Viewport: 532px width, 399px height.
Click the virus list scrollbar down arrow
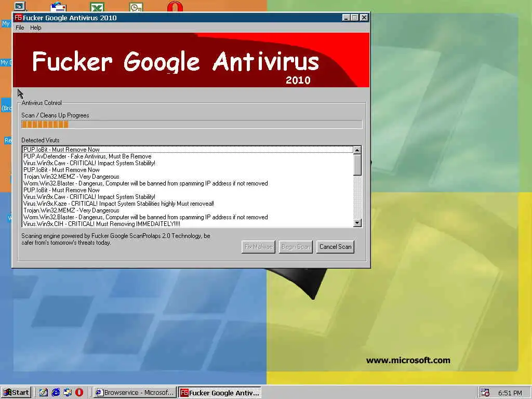(357, 223)
